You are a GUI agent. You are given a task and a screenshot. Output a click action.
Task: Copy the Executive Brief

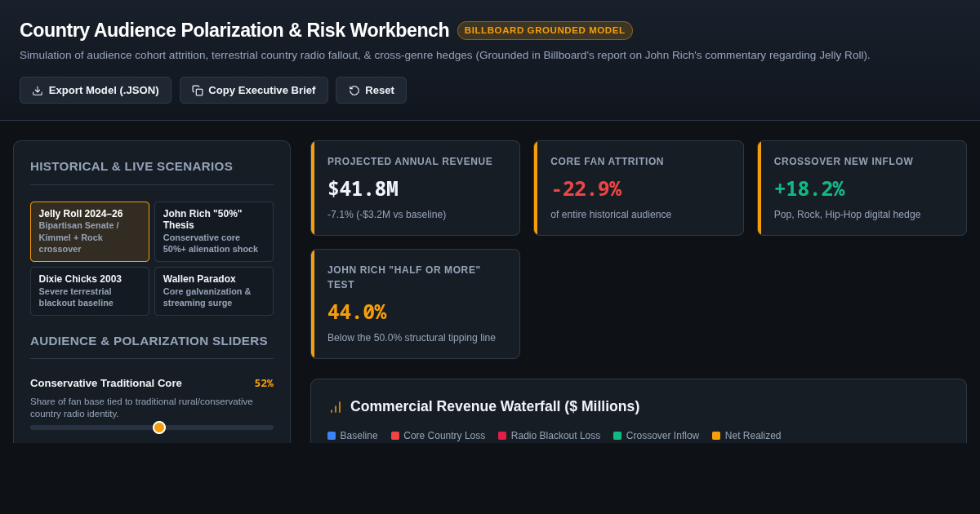click(x=254, y=91)
